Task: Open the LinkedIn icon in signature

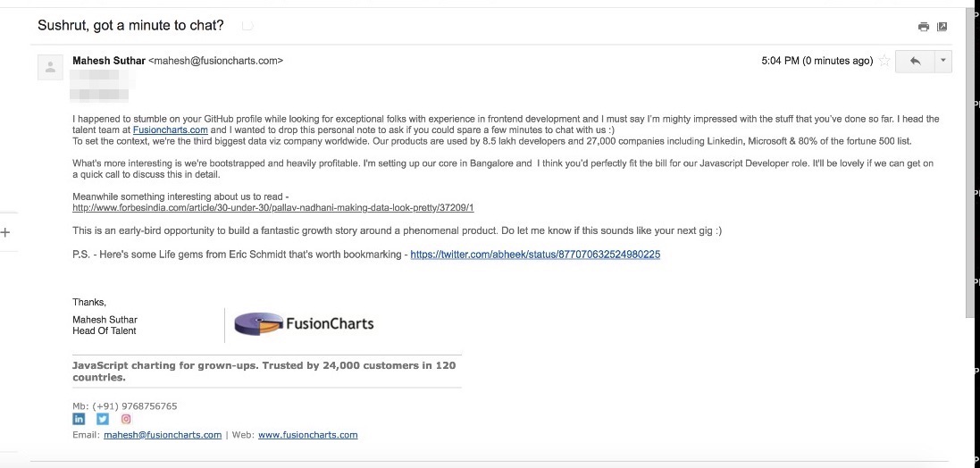Action: pyautogui.click(x=79, y=419)
